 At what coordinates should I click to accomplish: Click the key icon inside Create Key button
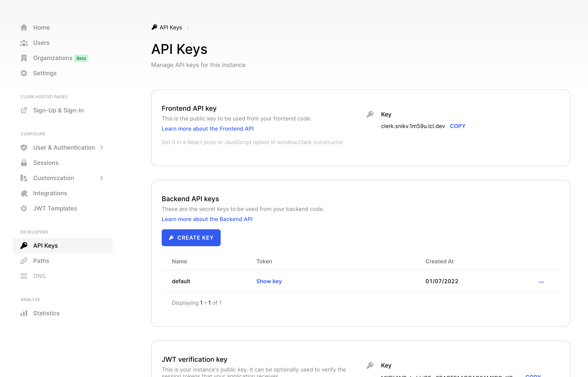[x=171, y=238]
